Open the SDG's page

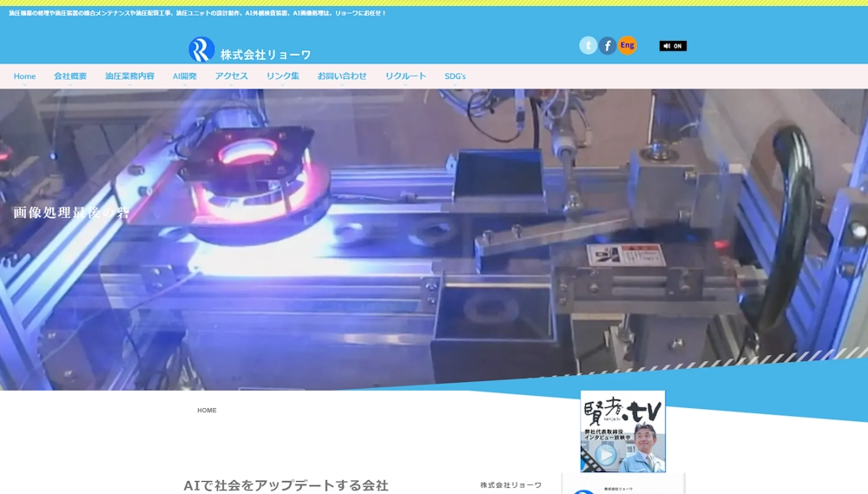point(455,76)
